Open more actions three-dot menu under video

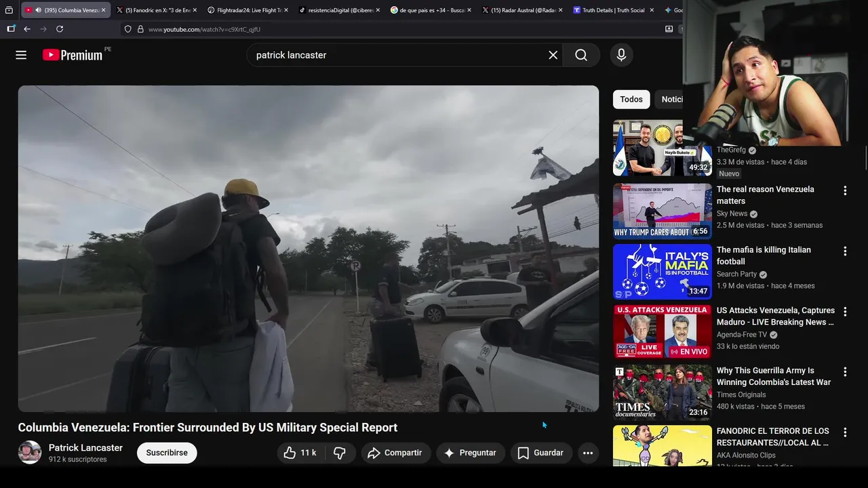(x=588, y=453)
